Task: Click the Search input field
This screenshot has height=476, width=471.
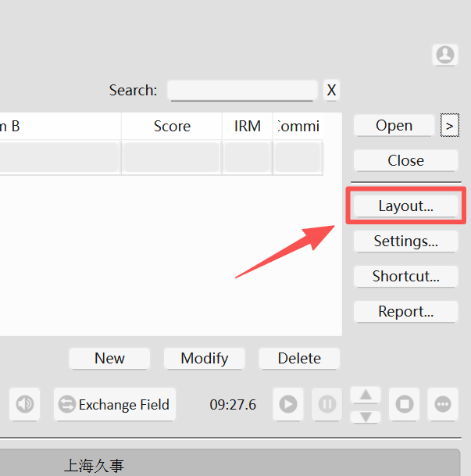Action: pos(242,91)
